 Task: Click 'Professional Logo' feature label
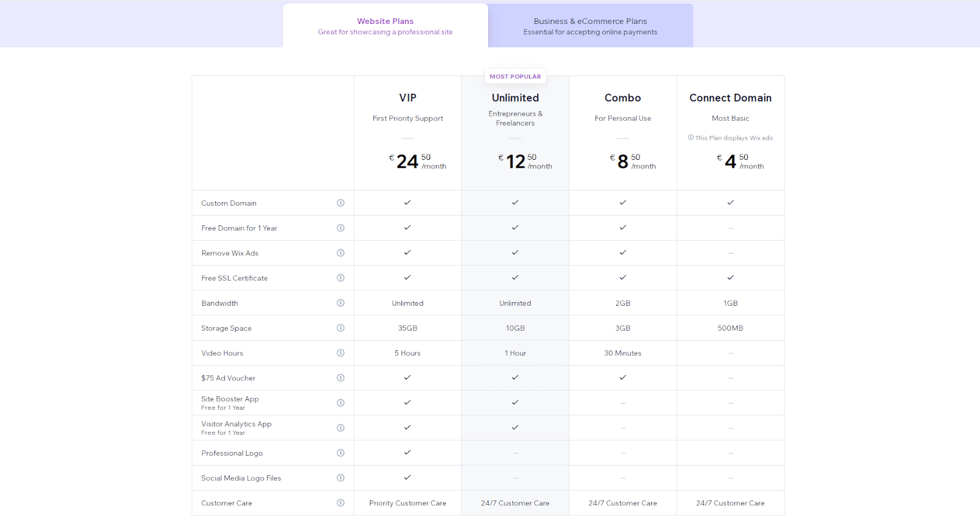(232, 453)
